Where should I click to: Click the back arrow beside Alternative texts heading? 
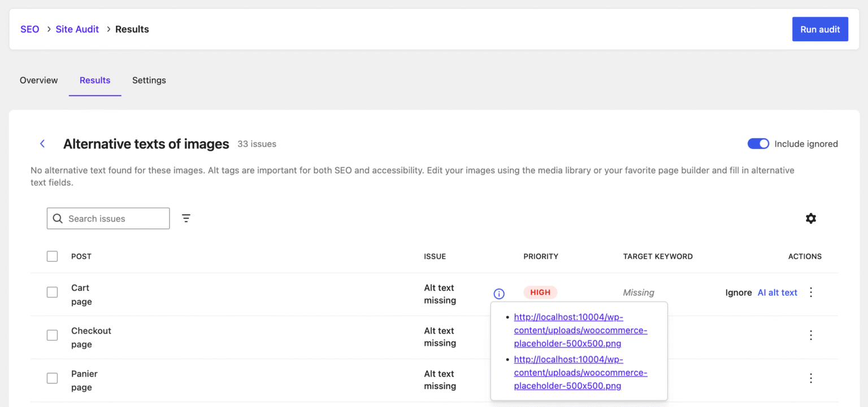pyautogui.click(x=42, y=144)
